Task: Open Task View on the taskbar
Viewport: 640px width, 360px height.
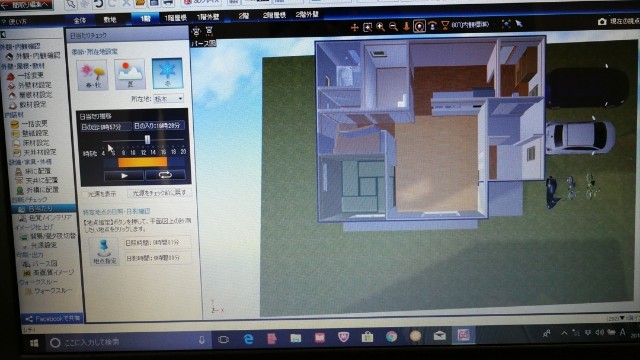Action: point(223,340)
